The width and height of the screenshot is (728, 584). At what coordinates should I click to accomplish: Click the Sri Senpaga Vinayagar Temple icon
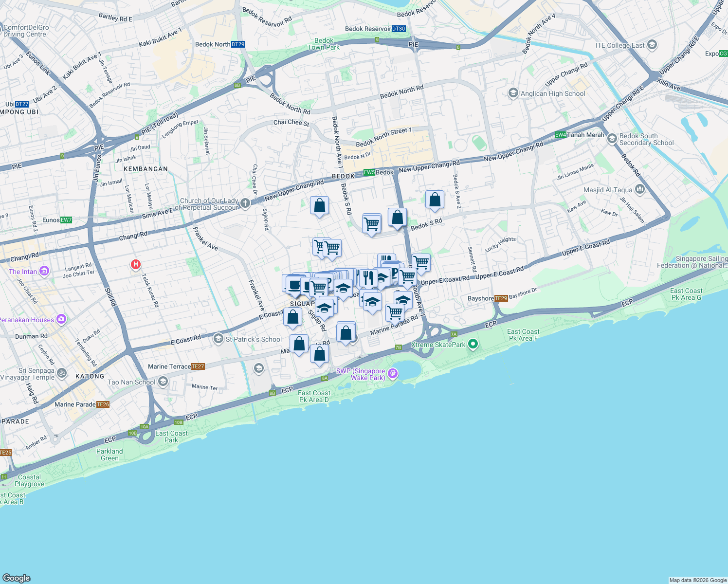click(61, 373)
